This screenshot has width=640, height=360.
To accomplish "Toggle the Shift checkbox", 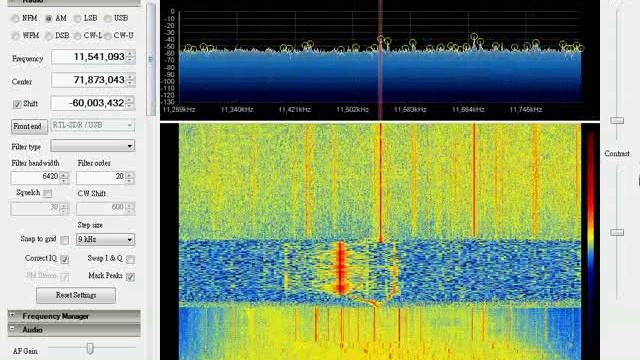I will point(17,104).
